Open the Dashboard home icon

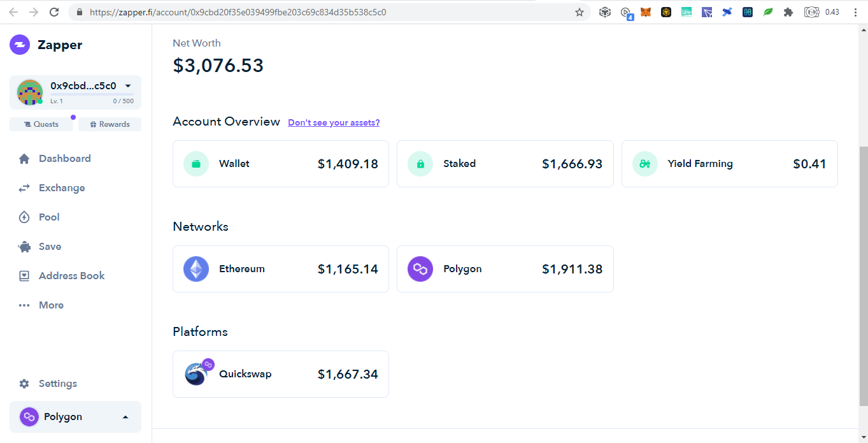(x=24, y=159)
